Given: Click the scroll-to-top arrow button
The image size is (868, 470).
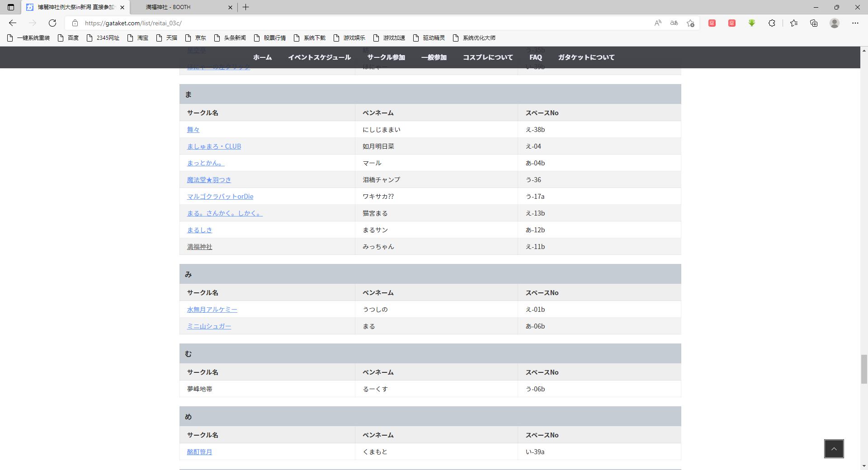Looking at the screenshot, I should pos(834,449).
